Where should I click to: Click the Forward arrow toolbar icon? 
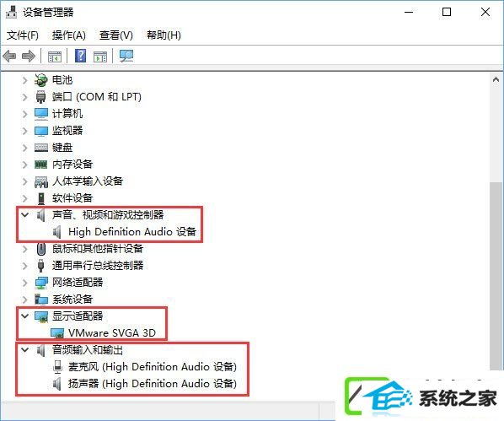pyautogui.click(x=29, y=57)
